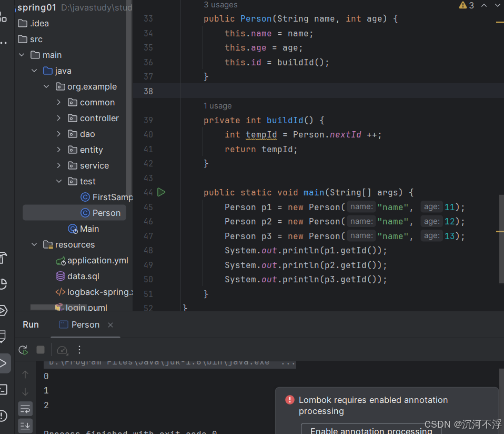
Task: Open the Problems tool window icon
Action: 3,416
